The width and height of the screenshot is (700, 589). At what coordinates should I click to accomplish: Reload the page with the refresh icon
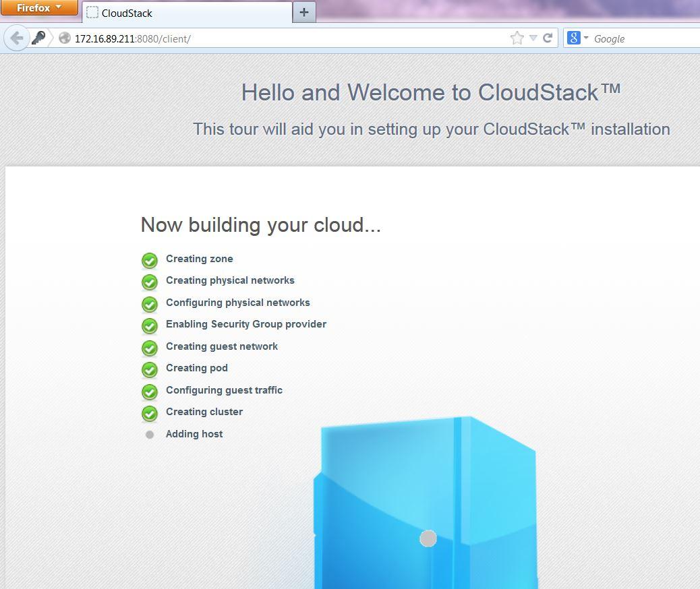[548, 38]
